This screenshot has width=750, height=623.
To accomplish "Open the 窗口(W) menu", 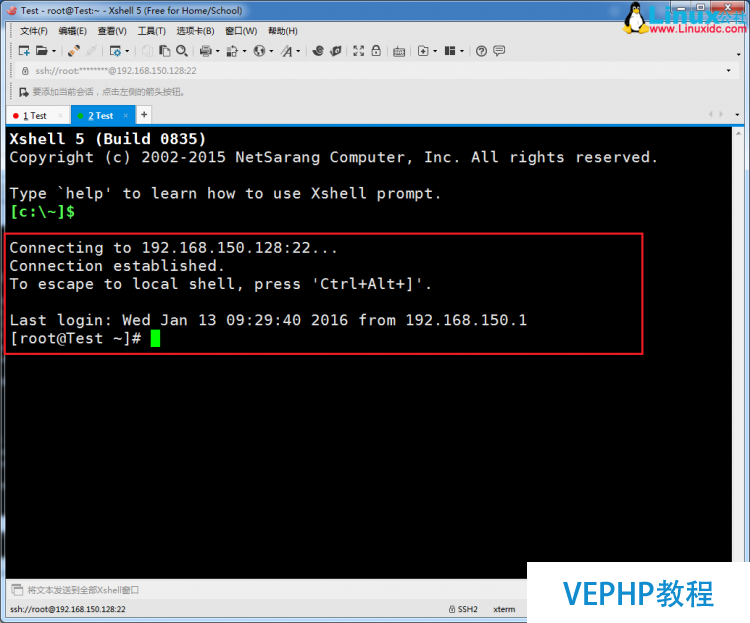I will coord(241,31).
